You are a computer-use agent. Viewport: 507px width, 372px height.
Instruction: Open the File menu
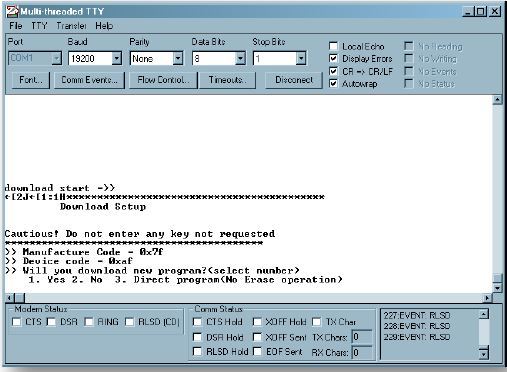tap(16, 26)
